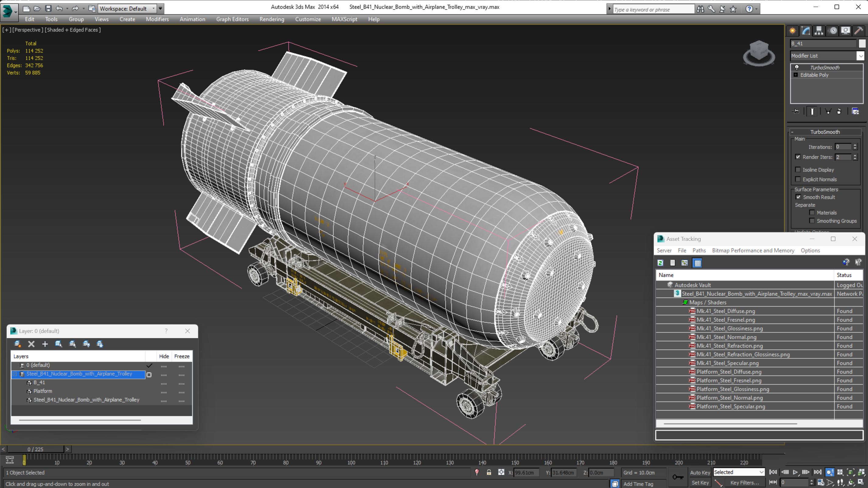The image size is (868, 488).
Task: Toggle TurboSmooth modifier lightbulb on/off
Action: pos(797,67)
